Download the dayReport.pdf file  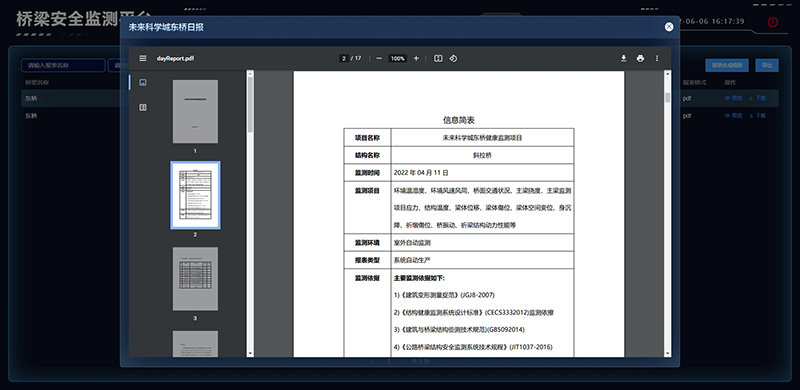coord(623,58)
